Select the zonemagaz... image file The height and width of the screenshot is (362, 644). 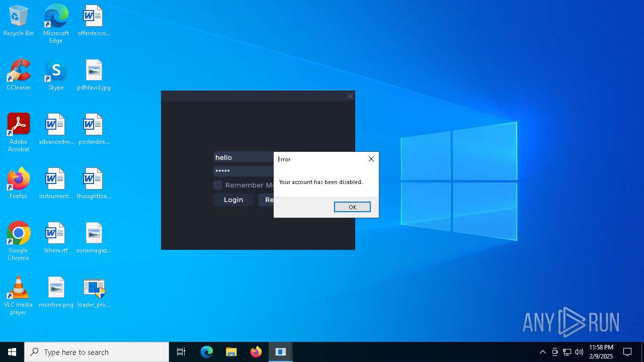94,238
